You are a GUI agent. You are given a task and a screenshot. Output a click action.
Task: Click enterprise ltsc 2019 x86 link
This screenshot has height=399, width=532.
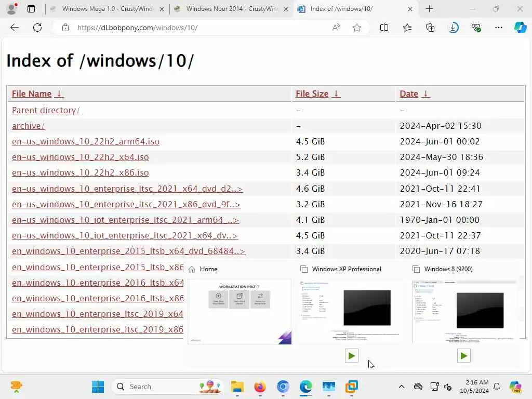click(98, 329)
